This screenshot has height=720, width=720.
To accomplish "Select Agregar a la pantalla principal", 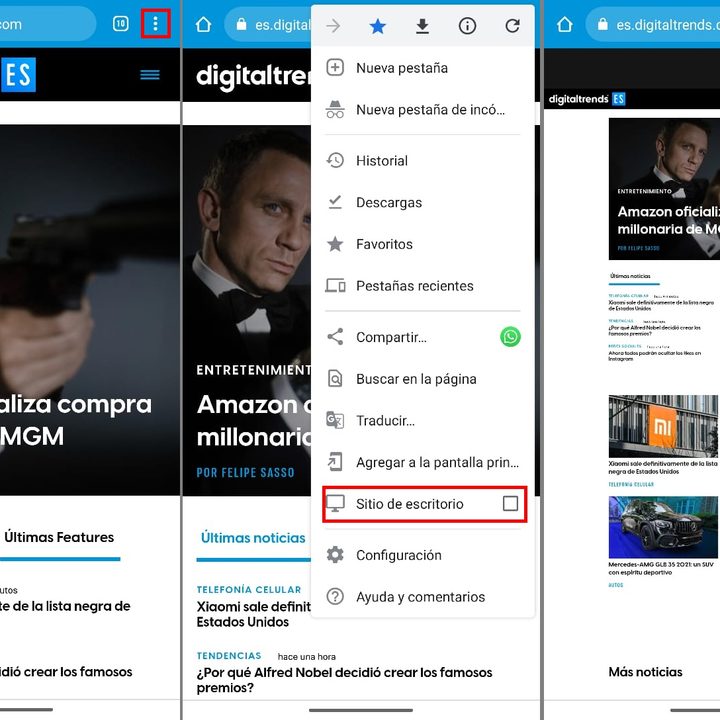I will [422, 462].
